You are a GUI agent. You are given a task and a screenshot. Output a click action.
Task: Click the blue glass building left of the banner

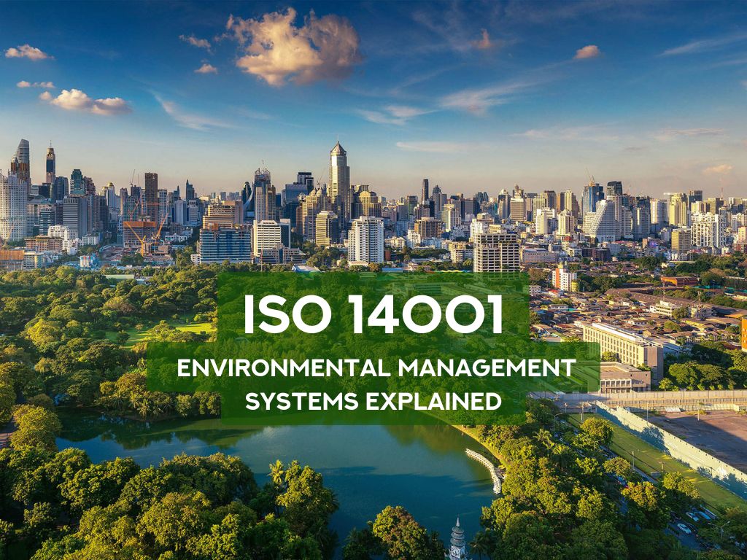pyautogui.click(x=225, y=244)
